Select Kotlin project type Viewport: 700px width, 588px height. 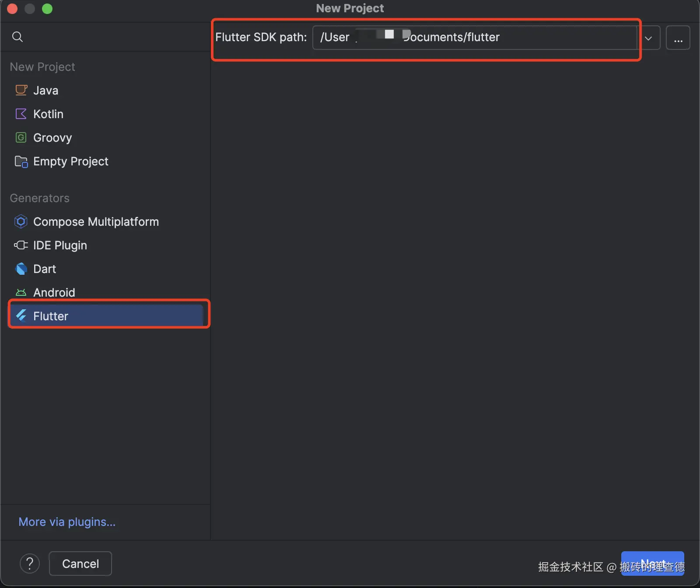[x=105, y=114]
